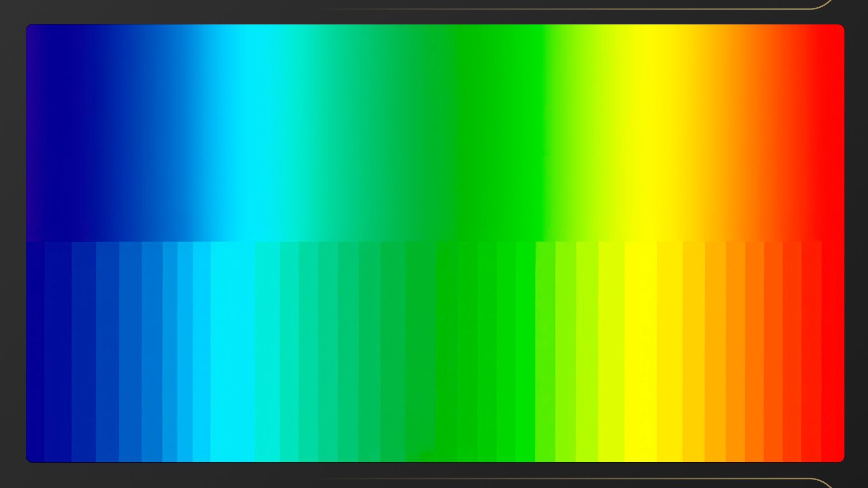Click the bright cyan band in stepped strip
The height and width of the screenshot is (488, 868).
(232, 352)
